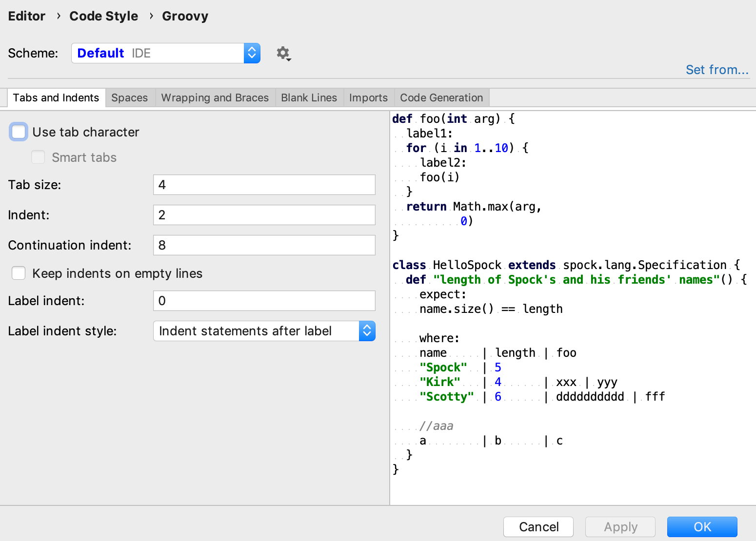
Task: Confirm changes with the OK button
Action: pyautogui.click(x=702, y=527)
